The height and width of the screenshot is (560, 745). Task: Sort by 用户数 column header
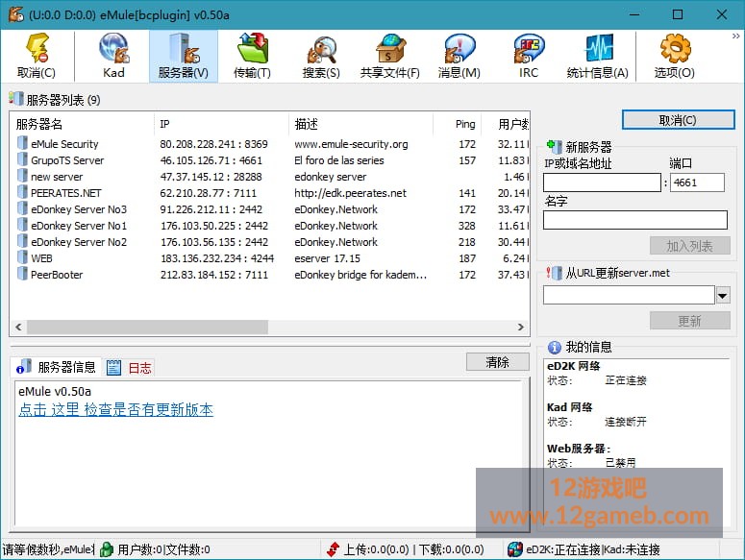click(x=506, y=124)
